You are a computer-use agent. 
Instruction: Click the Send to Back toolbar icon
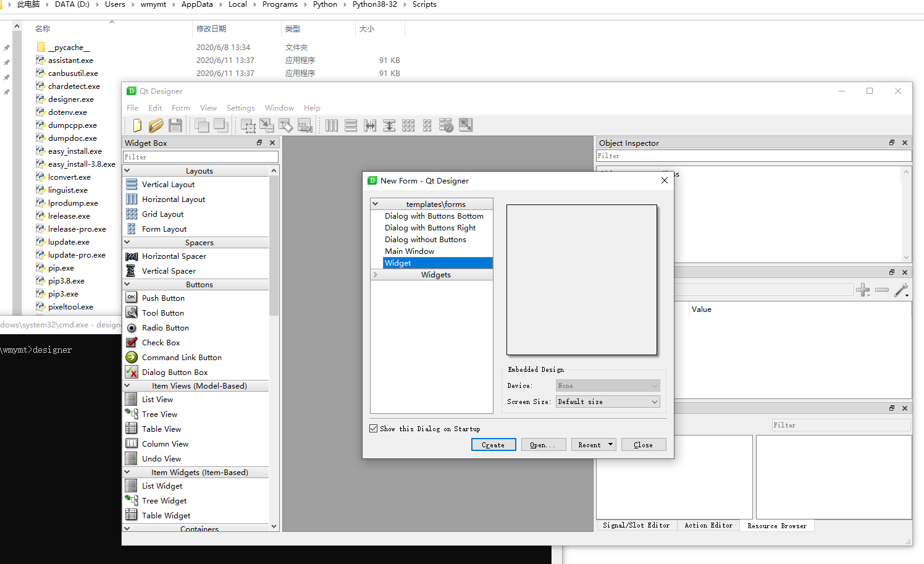pyautogui.click(x=201, y=125)
